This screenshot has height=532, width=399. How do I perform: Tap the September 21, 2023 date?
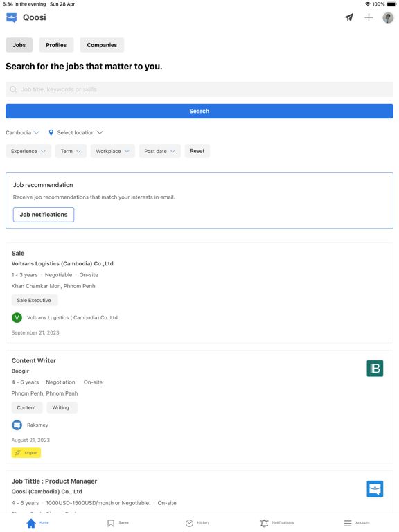point(35,332)
